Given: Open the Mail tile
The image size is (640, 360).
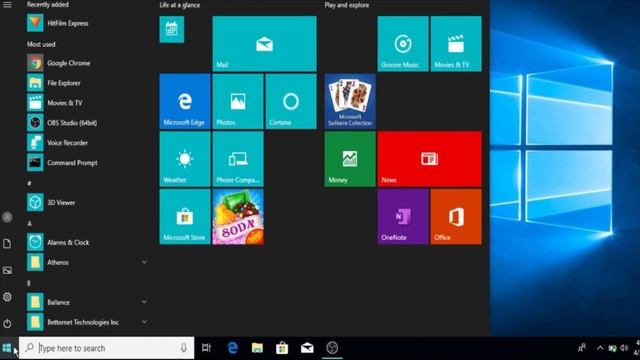Looking at the screenshot, I should [264, 44].
